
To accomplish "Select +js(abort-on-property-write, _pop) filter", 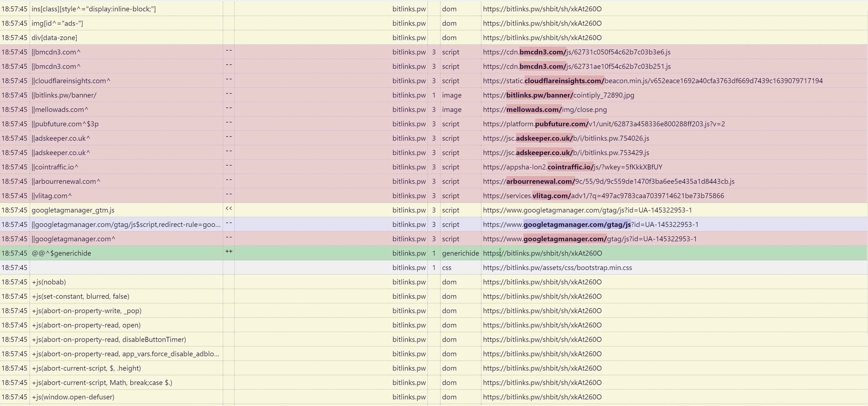I will coord(86,311).
